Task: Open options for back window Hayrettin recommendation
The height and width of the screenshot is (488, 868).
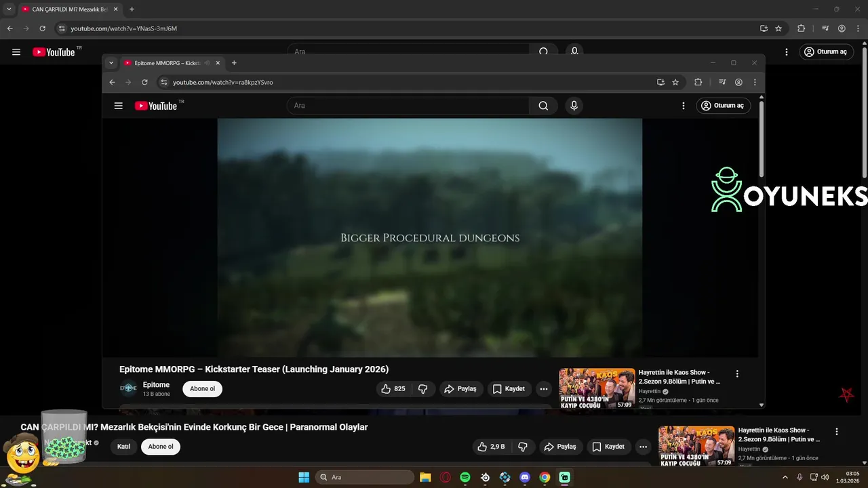Action: (836, 432)
